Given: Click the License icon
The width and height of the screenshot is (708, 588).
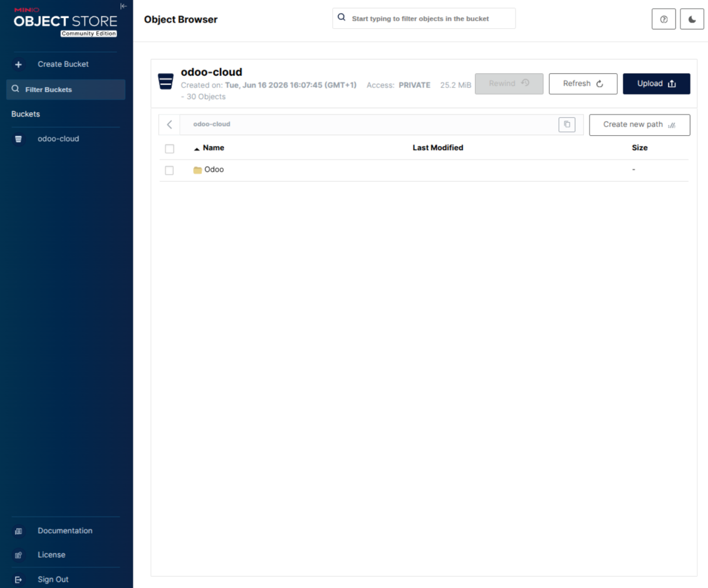Looking at the screenshot, I should click(19, 555).
